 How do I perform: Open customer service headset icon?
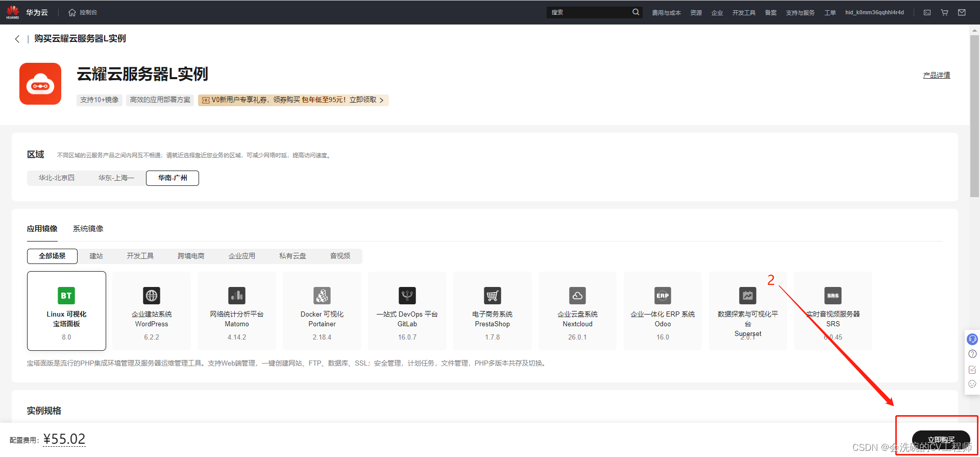pos(972,339)
